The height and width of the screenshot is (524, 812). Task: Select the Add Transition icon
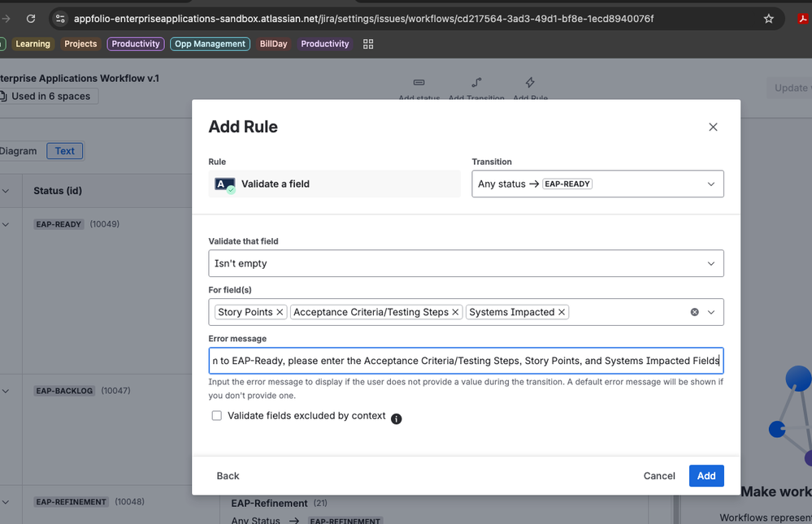[476, 83]
